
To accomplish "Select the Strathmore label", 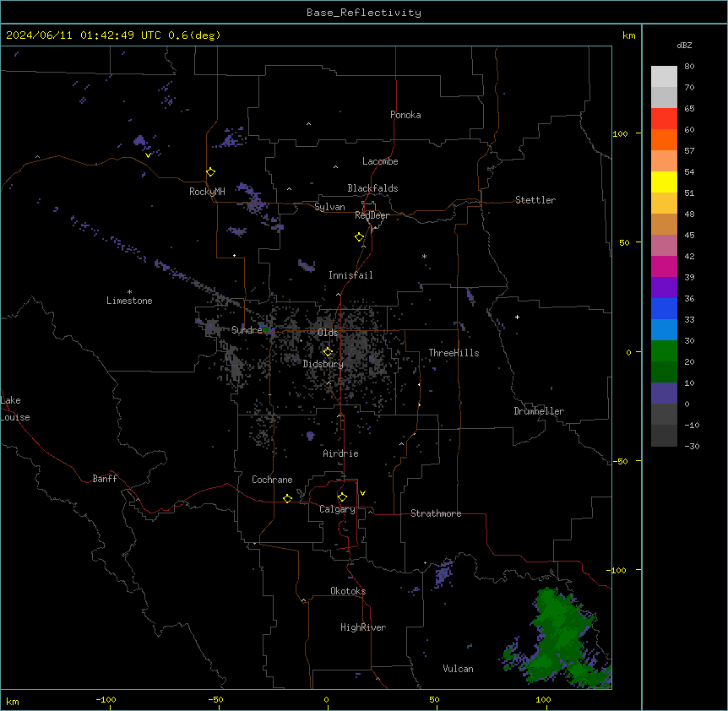I will click(x=436, y=513).
